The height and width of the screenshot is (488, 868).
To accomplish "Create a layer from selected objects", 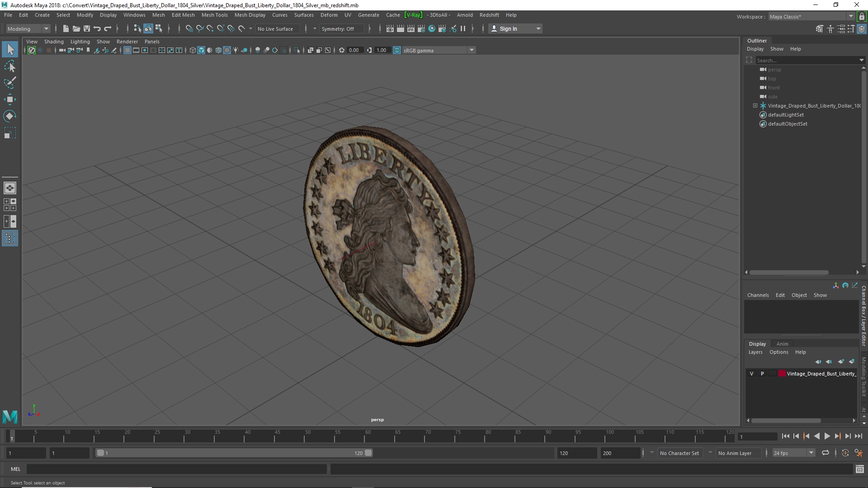I will (x=852, y=361).
